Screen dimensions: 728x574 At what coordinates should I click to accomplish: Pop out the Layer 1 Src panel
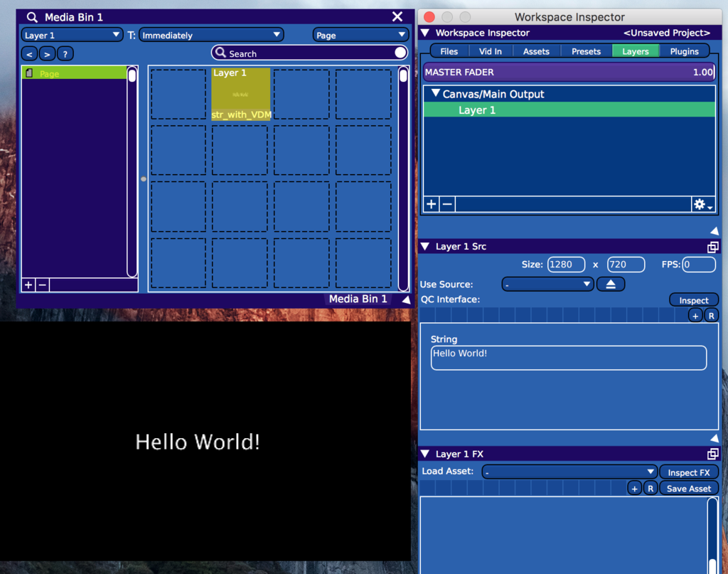coord(712,247)
